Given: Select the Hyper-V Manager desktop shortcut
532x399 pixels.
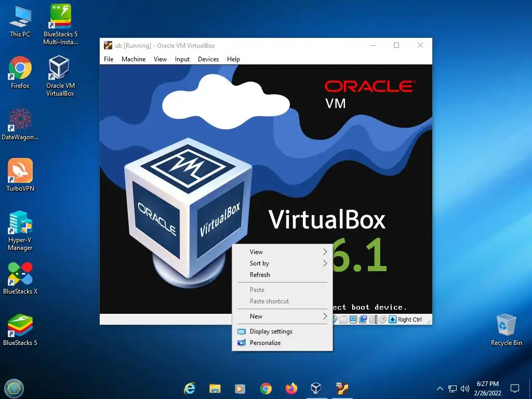Looking at the screenshot, I should 20,231.
